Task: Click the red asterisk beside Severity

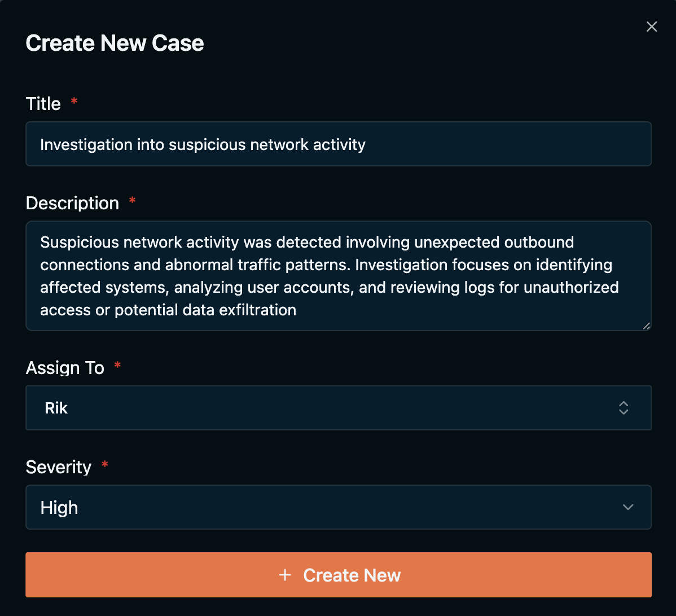Action: [104, 465]
